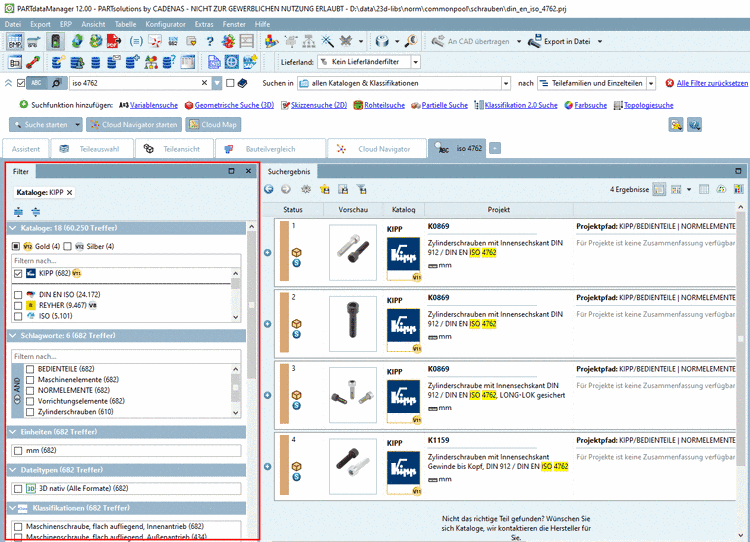Collapse the Schlagworte filter section
Viewport: 750px width, 542px height.
click(x=13, y=336)
